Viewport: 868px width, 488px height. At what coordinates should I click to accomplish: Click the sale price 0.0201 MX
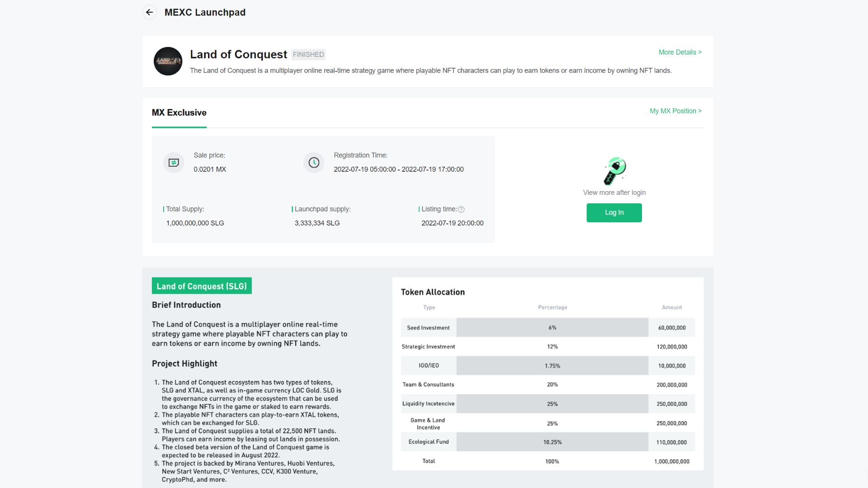coord(210,169)
